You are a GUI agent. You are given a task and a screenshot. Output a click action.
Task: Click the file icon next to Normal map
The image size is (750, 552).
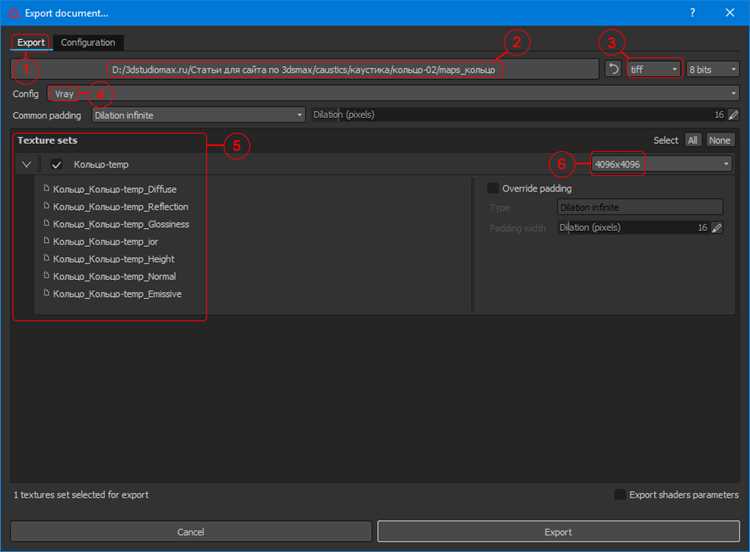click(x=46, y=276)
